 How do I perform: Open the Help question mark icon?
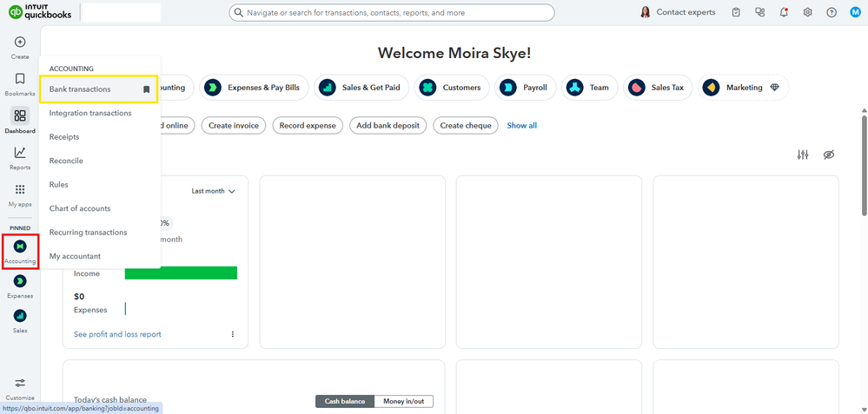coord(832,12)
